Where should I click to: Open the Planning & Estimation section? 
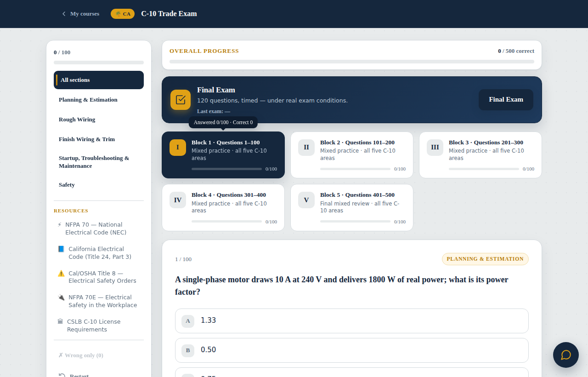coord(99,100)
